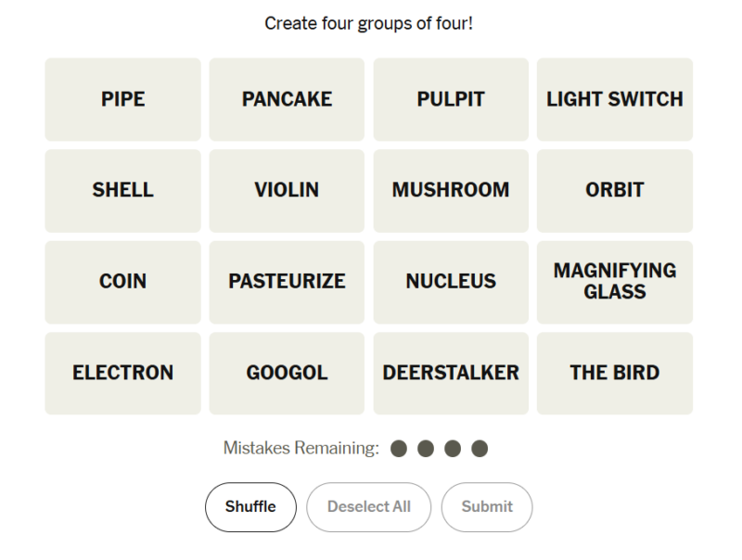The width and height of the screenshot is (742, 560).
Task: Pick the COIN word tile
Action: pyautogui.click(x=122, y=281)
